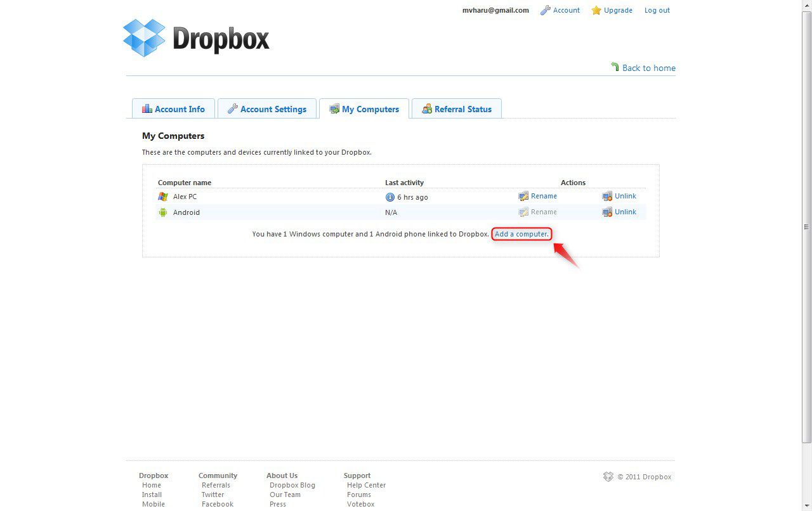Click the green Back to home arrow icon
This screenshot has width=812, height=511.
pos(615,67)
